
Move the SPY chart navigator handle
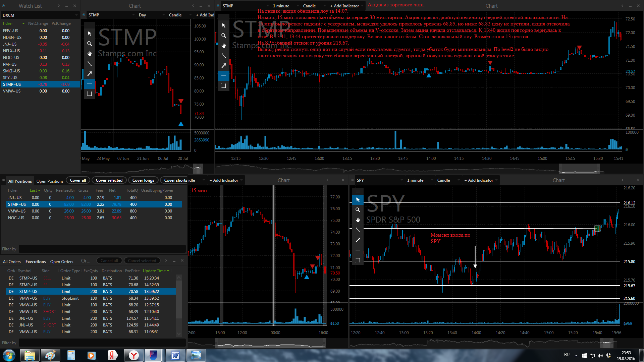(606, 343)
